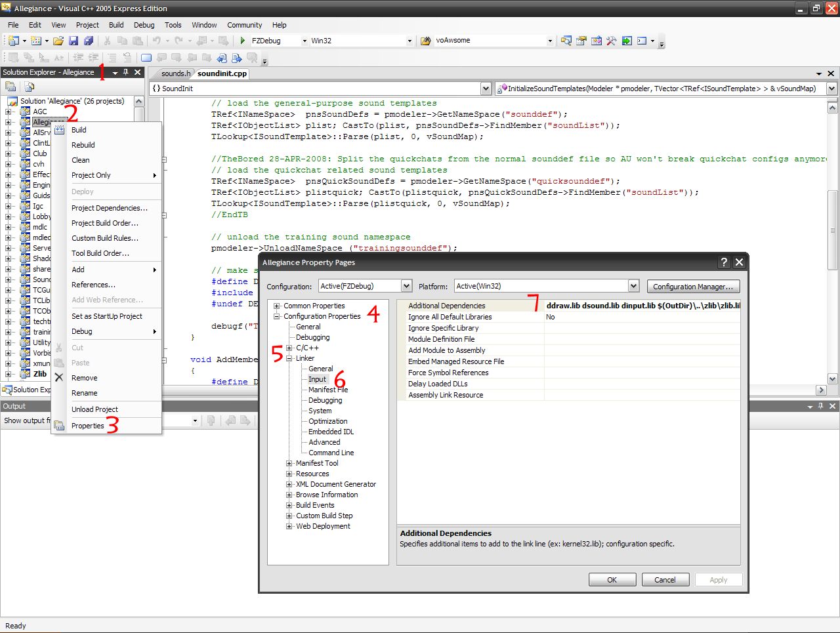Viewport: 840px width, 633px height.
Task: Click OK in the Property Pages dialog
Action: click(x=612, y=580)
